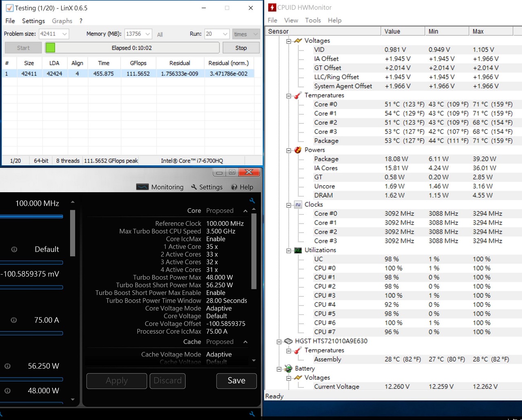Open the Memory (MiB) dropdown

pyautogui.click(x=148, y=34)
